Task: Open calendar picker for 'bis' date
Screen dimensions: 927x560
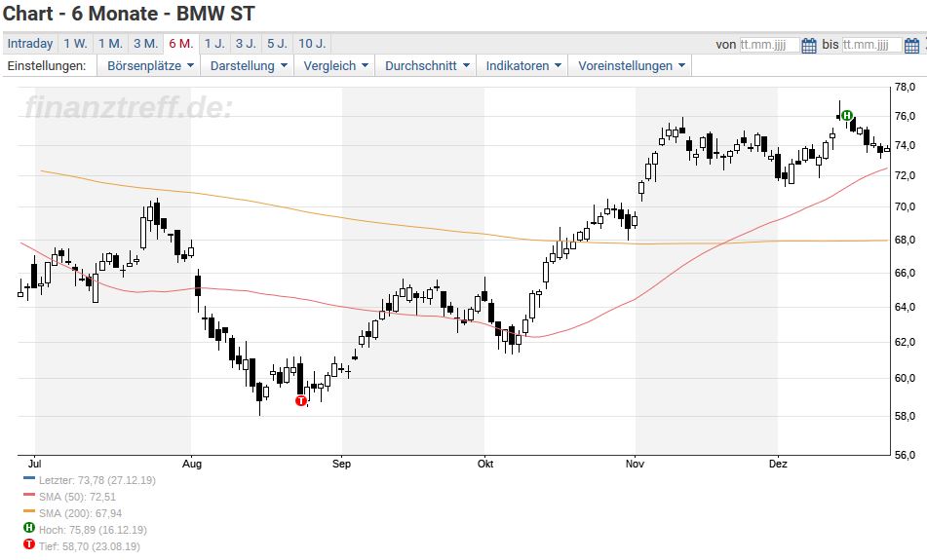Action: point(911,45)
